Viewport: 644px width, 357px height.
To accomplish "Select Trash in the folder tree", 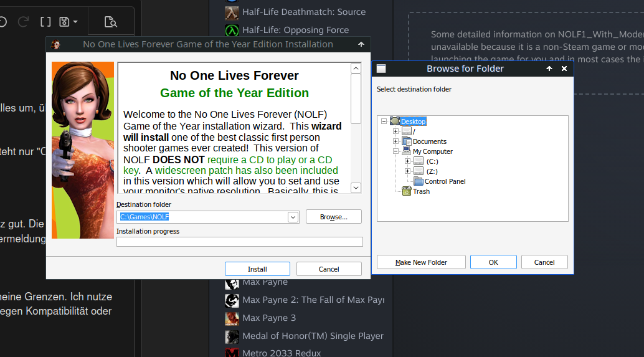I will point(422,191).
